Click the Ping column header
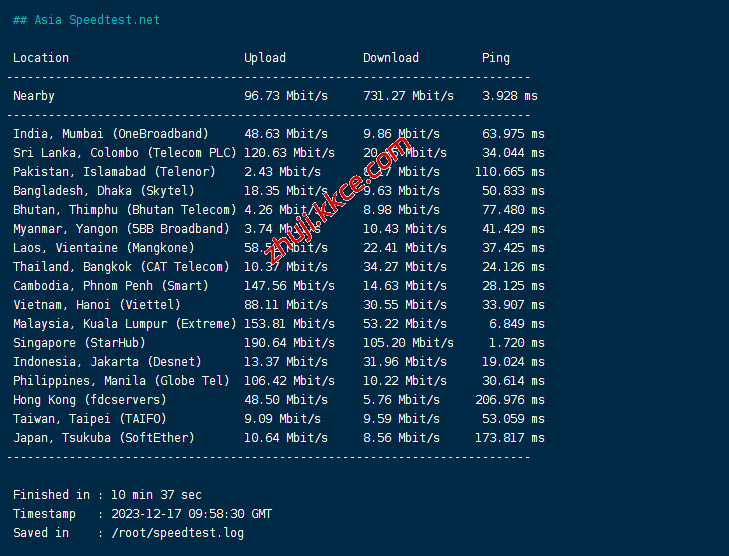The image size is (729, 556). [x=495, y=58]
